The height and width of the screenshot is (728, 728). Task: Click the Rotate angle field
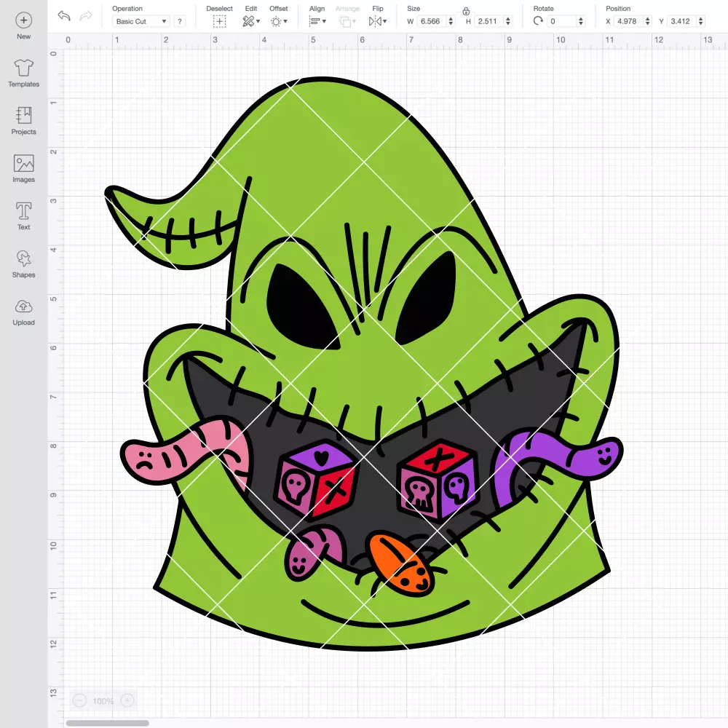pyautogui.click(x=562, y=21)
